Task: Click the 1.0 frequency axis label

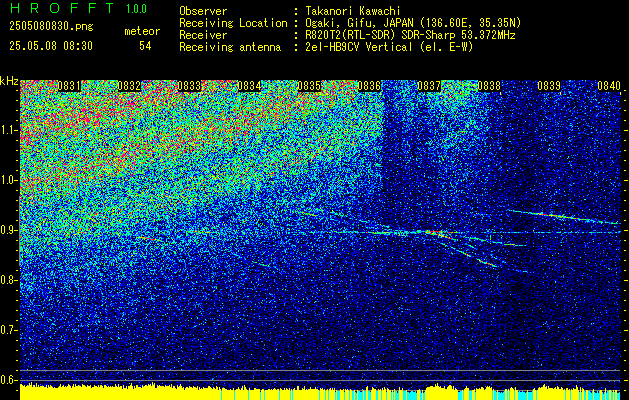Action: (x=8, y=181)
